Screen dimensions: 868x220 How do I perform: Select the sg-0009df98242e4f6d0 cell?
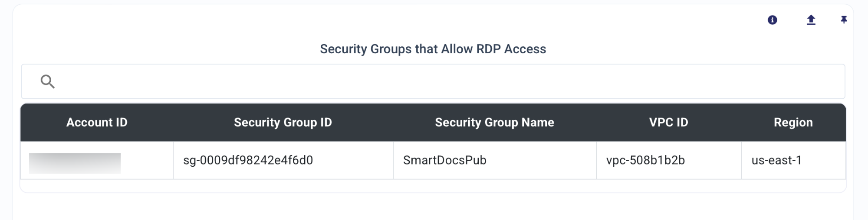[x=283, y=160]
